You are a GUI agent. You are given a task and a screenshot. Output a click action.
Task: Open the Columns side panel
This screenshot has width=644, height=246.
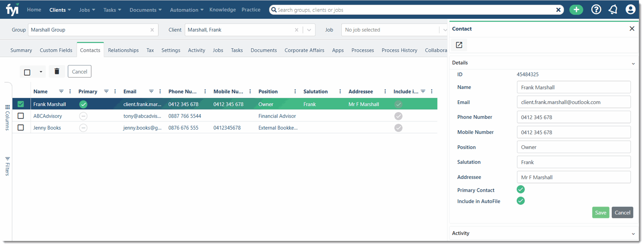pyautogui.click(x=8, y=117)
